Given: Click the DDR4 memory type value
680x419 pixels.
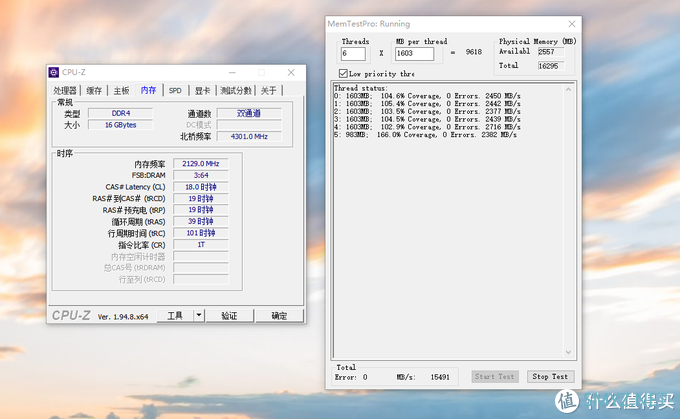Looking at the screenshot, I should [x=121, y=113].
